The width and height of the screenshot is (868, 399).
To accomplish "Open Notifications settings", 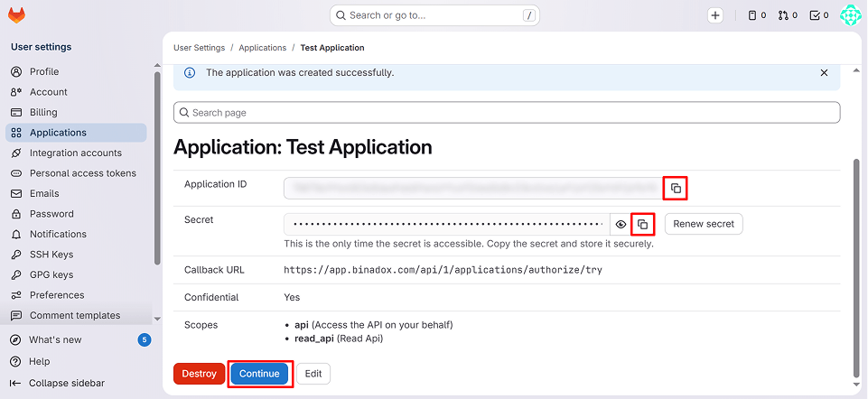I will (x=76, y=234).
